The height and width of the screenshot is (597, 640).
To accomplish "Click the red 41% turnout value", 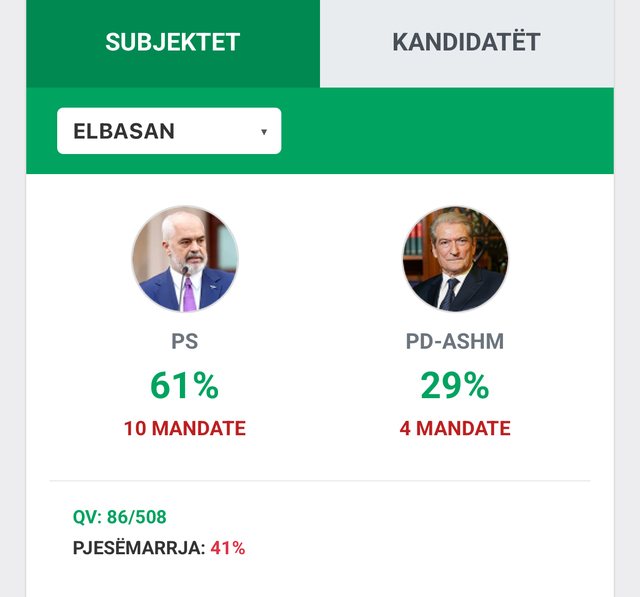I will [228, 548].
